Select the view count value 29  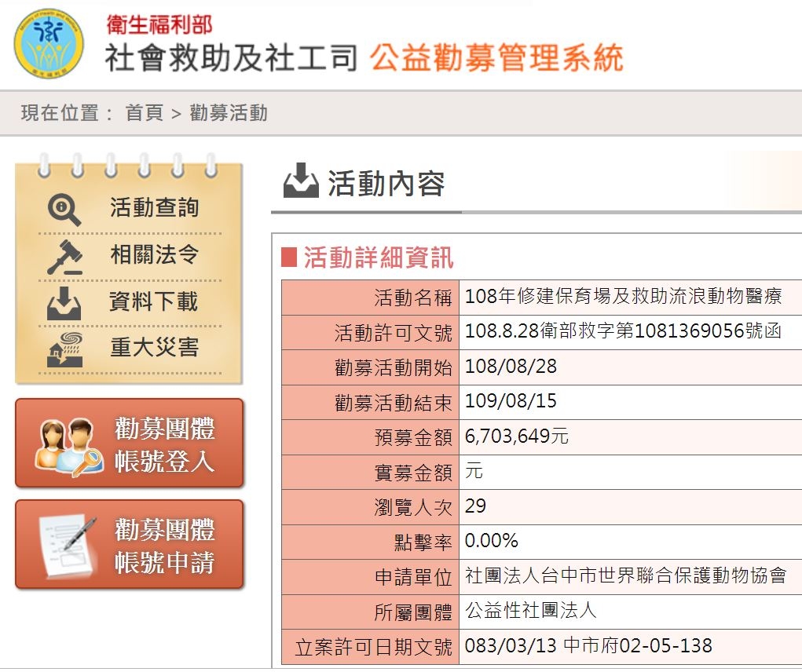pos(475,506)
